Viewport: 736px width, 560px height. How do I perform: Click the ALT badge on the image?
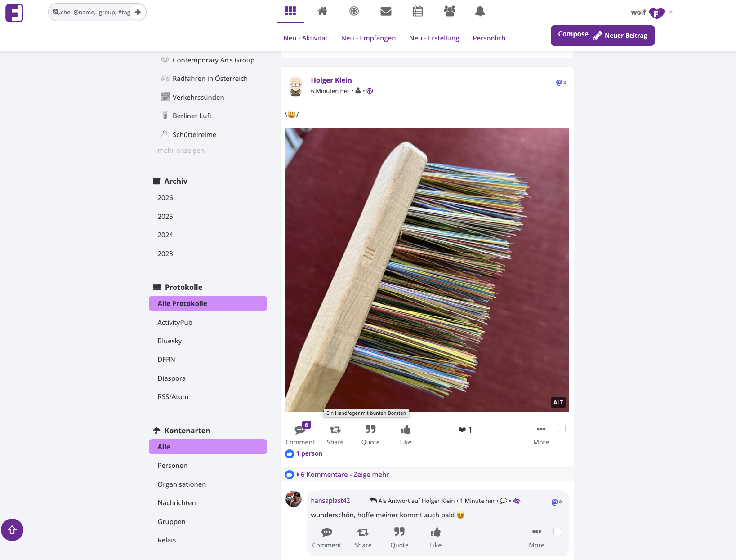coord(558,403)
